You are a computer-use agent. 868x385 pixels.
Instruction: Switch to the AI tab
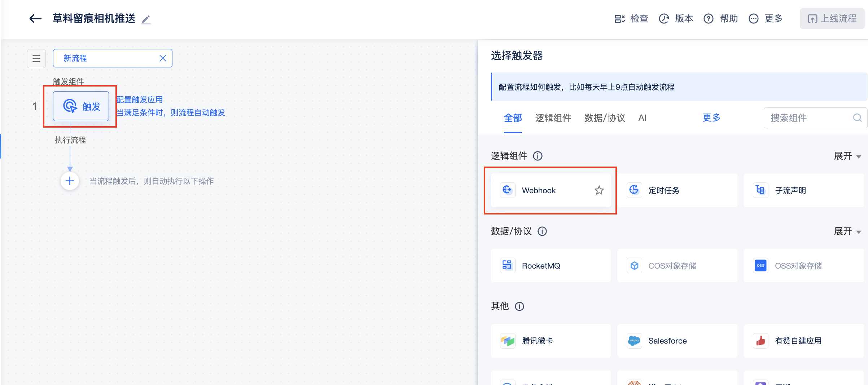(x=642, y=118)
